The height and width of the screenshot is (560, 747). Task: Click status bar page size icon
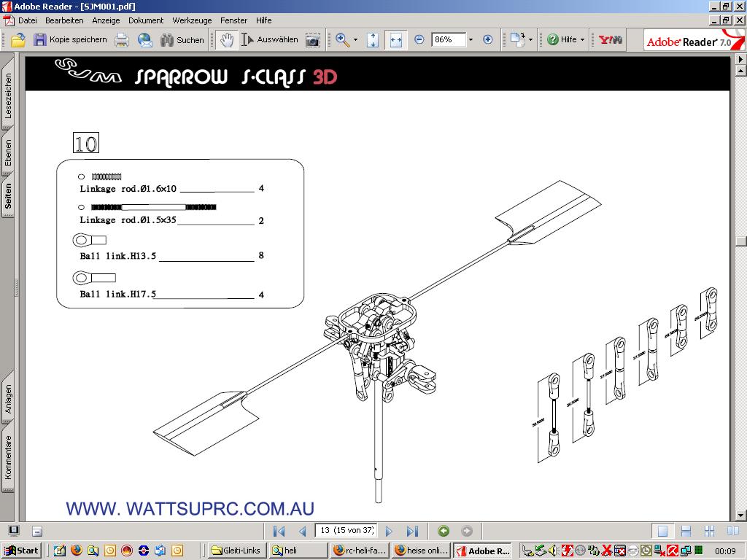37,531
